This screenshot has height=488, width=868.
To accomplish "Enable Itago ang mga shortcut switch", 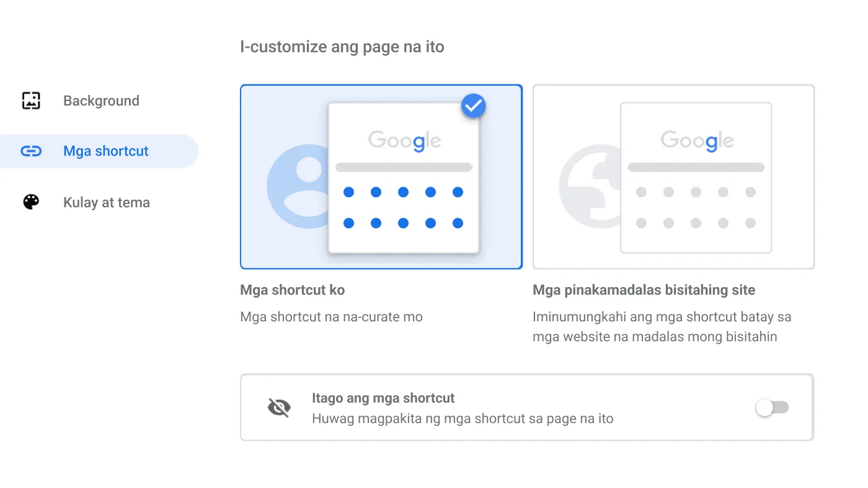I will pyautogui.click(x=771, y=407).
